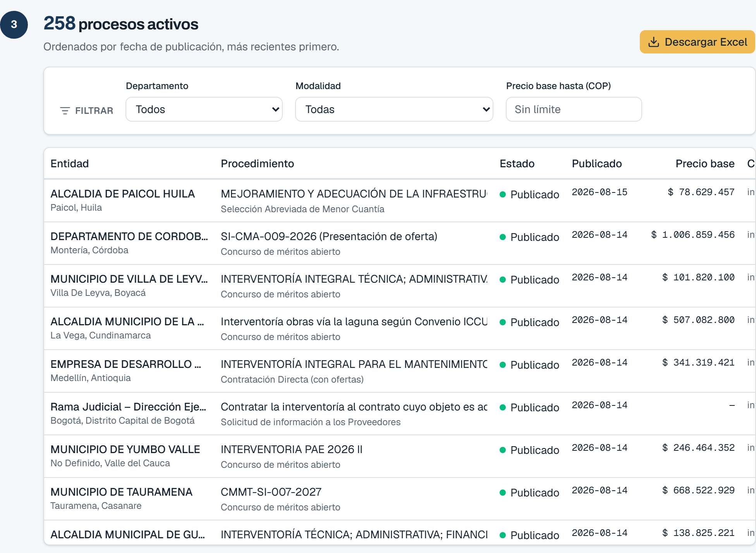Screen dimensions: 756x553
Task: Select the ALCALDIA DE PAICOL HUILA entity
Action: 123,194
